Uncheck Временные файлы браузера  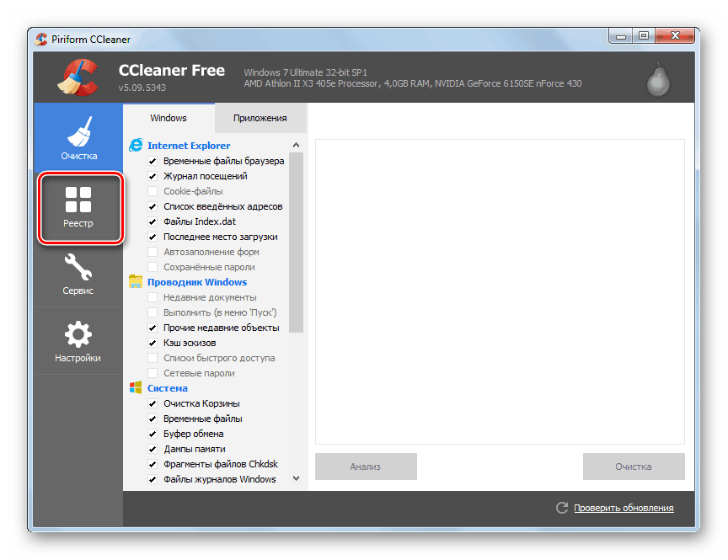(153, 161)
